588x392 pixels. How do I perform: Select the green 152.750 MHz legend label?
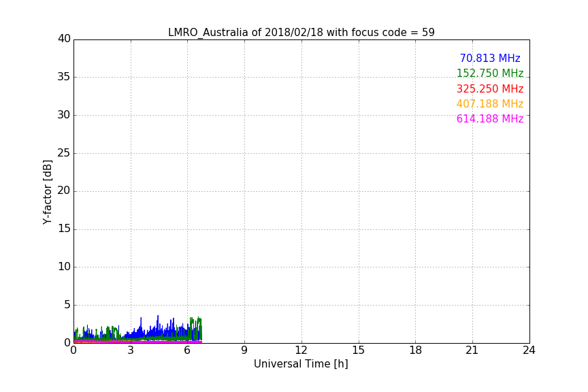(x=490, y=73)
